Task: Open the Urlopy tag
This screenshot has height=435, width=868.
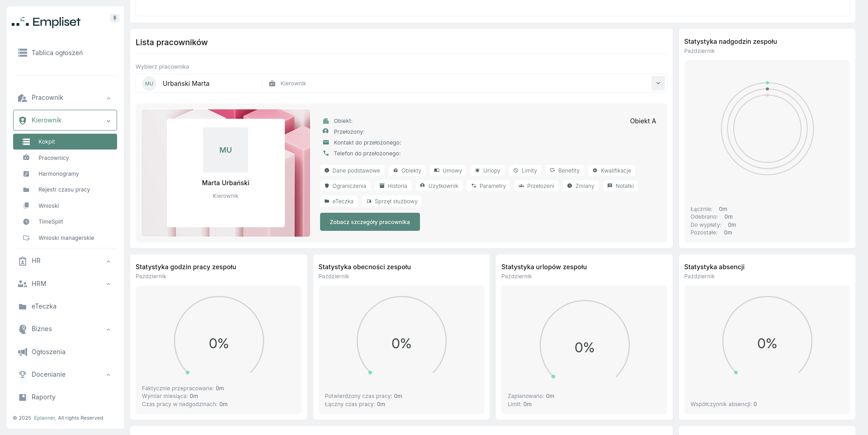Action: click(x=487, y=171)
